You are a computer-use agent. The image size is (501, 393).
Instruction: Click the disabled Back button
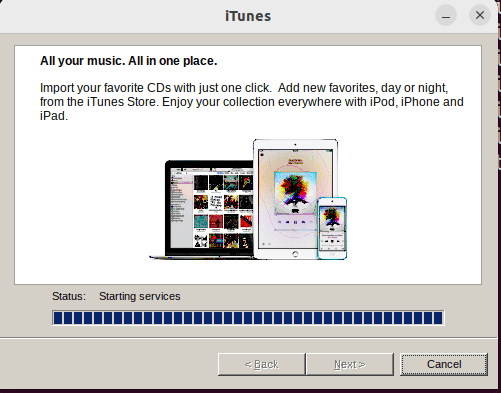click(262, 364)
